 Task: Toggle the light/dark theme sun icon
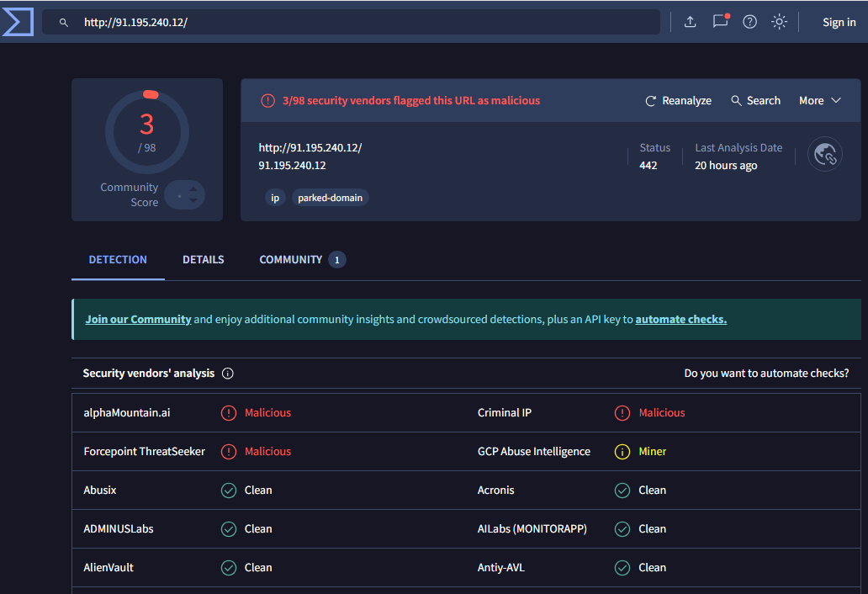pyautogui.click(x=779, y=22)
